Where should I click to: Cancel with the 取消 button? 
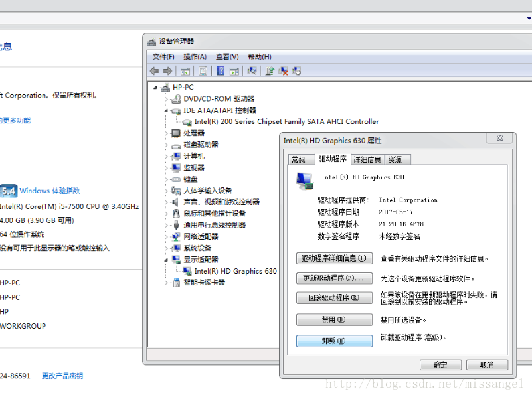[487, 365]
